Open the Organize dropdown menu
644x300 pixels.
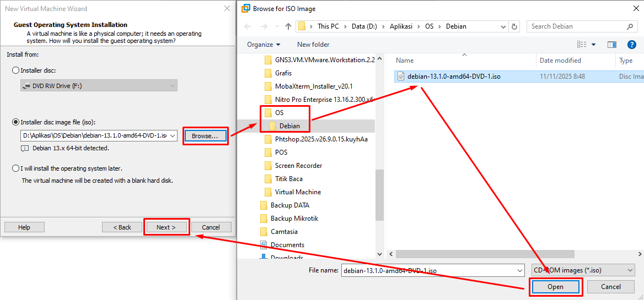point(263,45)
